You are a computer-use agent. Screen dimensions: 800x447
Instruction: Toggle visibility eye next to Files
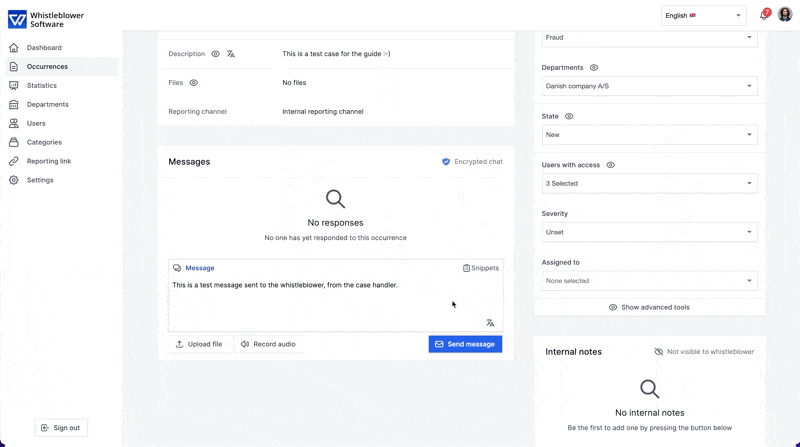pyautogui.click(x=194, y=83)
